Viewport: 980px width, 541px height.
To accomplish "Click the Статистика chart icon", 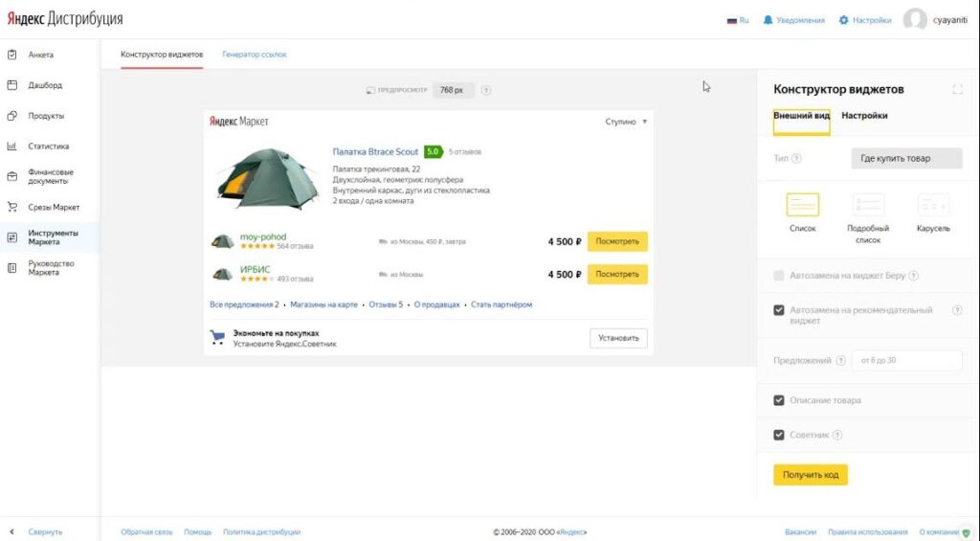I will coord(12,147).
